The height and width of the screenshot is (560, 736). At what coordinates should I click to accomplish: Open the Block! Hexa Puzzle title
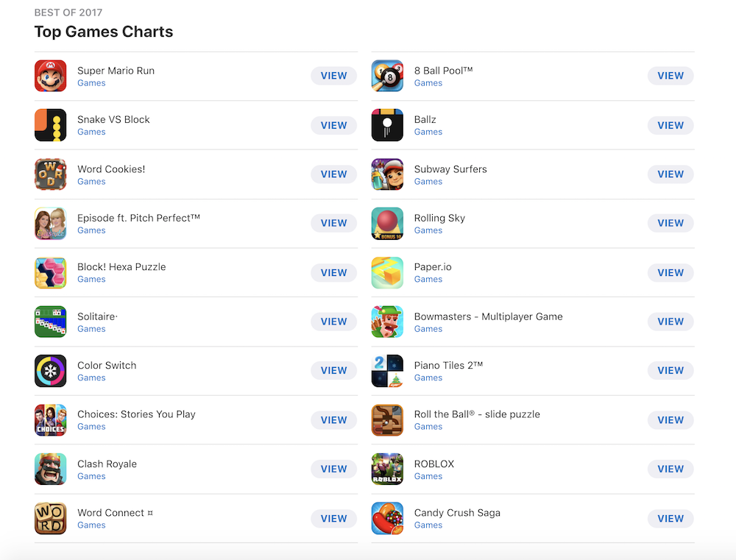point(121,267)
